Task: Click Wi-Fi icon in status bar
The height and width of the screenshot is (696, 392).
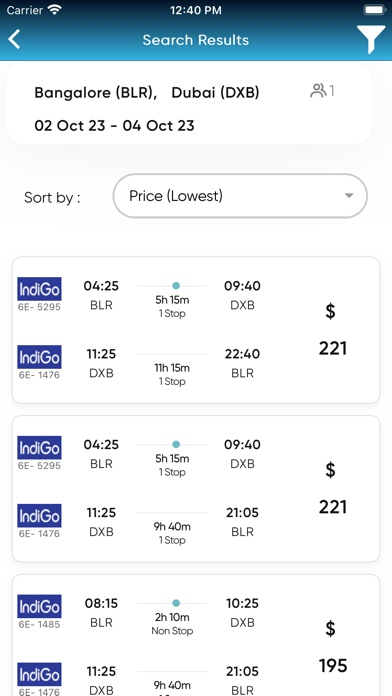Action: click(x=55, y=10)
